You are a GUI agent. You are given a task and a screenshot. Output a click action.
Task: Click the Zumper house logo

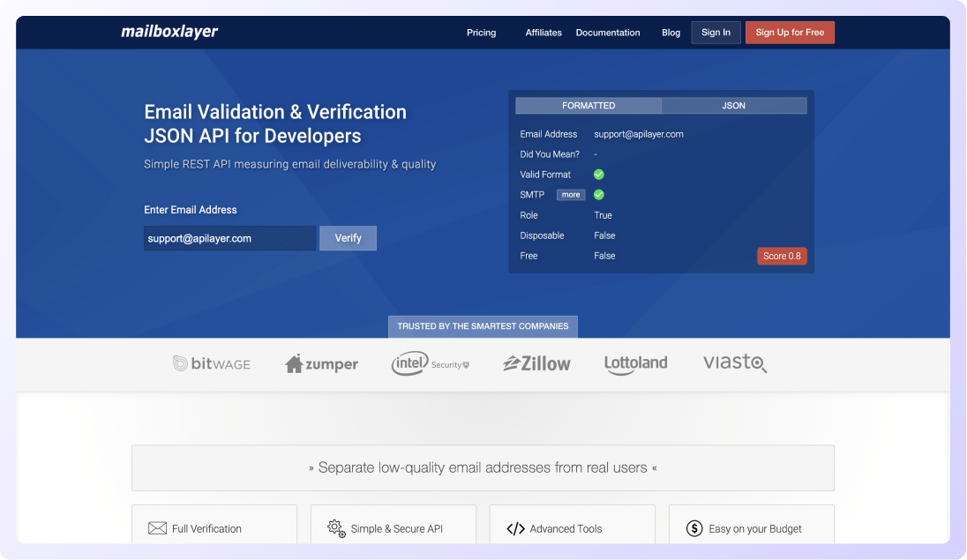pos(321,363)
